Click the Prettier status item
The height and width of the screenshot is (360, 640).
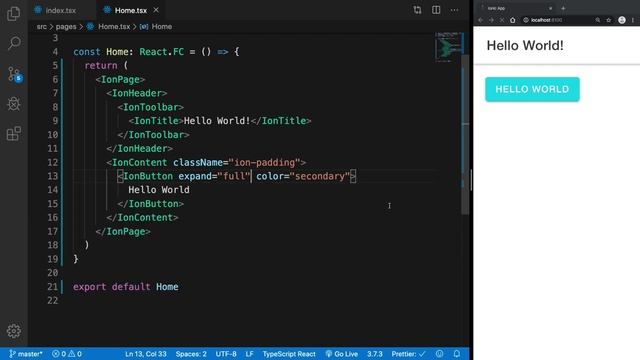tap(408, 354)
